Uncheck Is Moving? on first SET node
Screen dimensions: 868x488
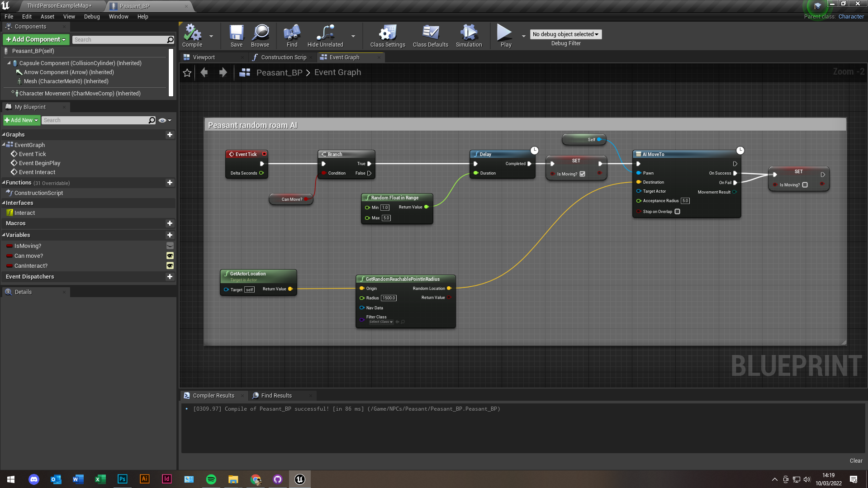(582, 174)
